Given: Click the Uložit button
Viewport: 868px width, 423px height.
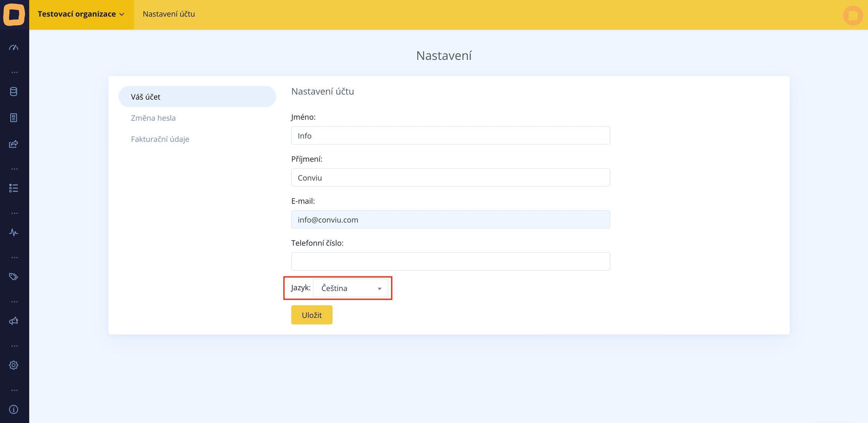Looking at the screenshot, I should [x=312, y=315].
